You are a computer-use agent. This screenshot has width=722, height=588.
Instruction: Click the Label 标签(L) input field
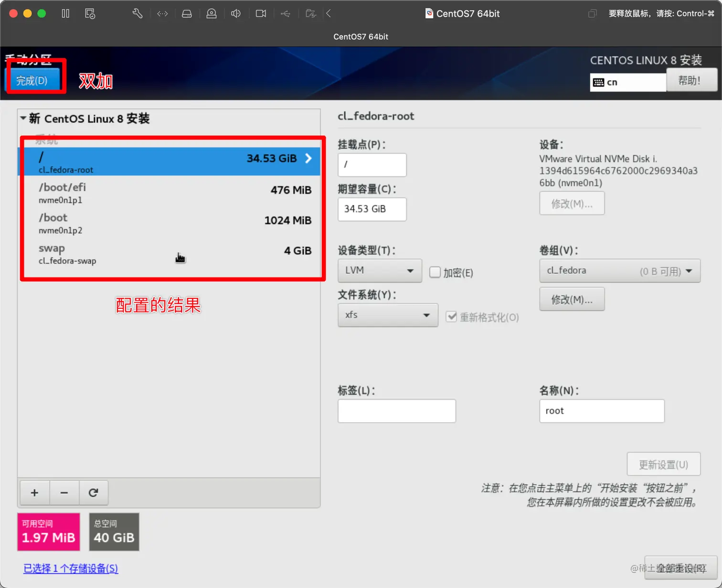(x=397, y=411)
